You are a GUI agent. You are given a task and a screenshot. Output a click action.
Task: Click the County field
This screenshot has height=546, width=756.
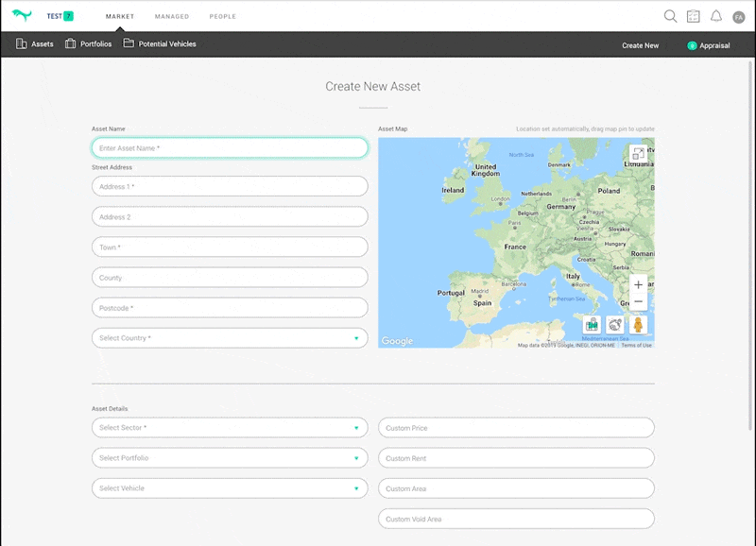point(230,278)
